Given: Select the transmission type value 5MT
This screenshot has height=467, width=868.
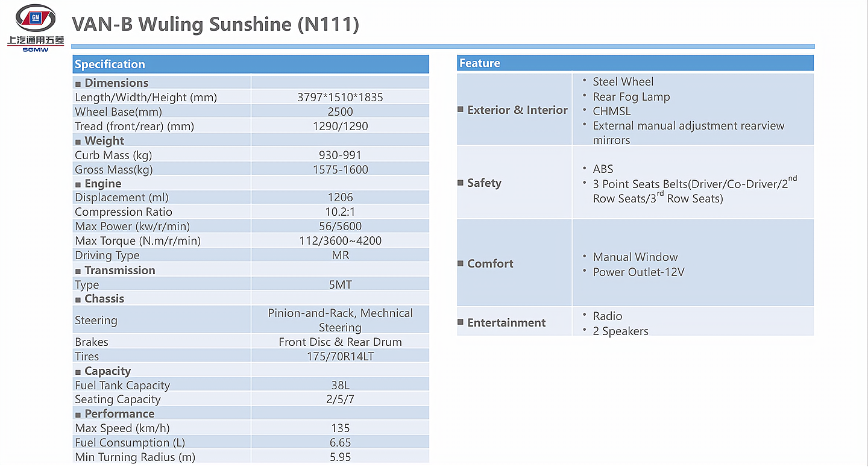Looking at the screenshot, I should click(x=341, y=284).
